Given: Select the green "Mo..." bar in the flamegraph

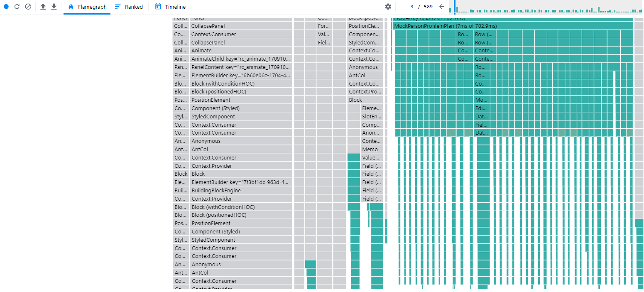Looking at the screenshot, I should click(x=482, y=100).
